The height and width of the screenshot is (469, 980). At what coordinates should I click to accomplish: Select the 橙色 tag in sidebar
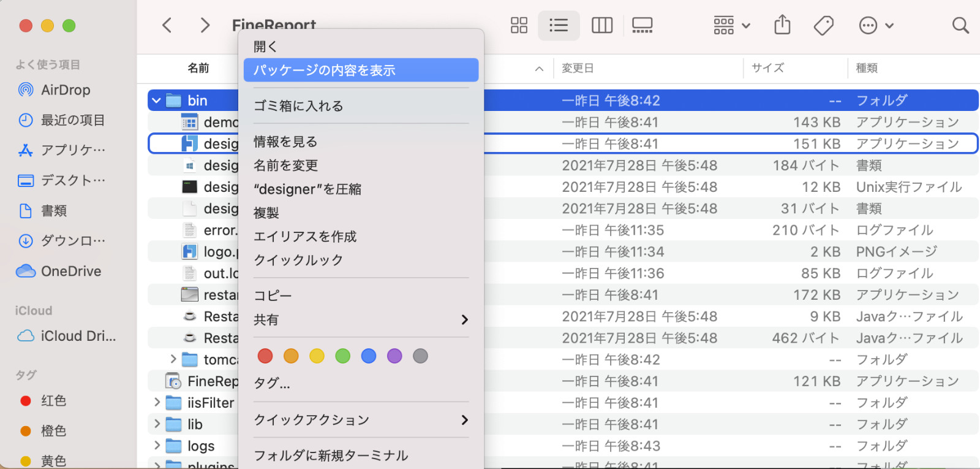(x=43, y=431)
